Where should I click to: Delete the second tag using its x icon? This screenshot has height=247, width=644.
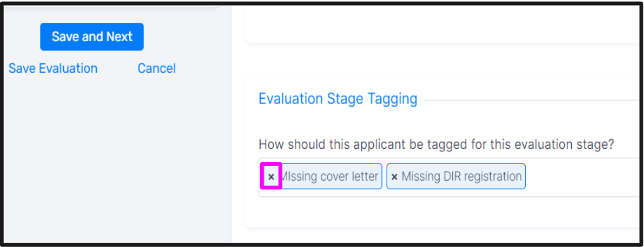(x=394, y=177)
